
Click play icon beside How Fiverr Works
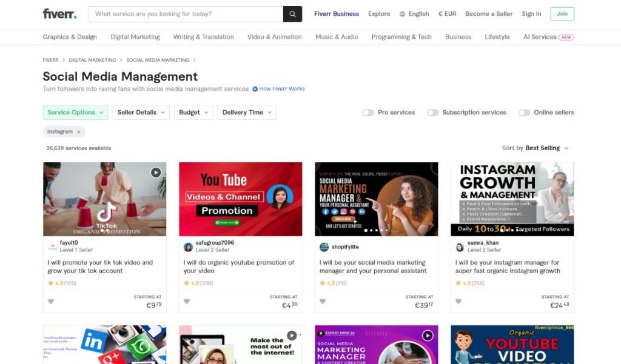point(255,89)
